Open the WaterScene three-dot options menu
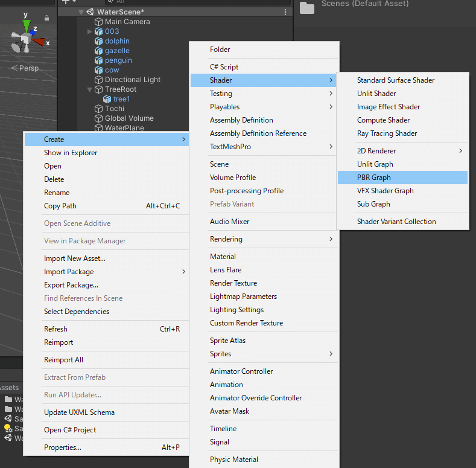Screen dimensions: 476x468 [285, 12]
